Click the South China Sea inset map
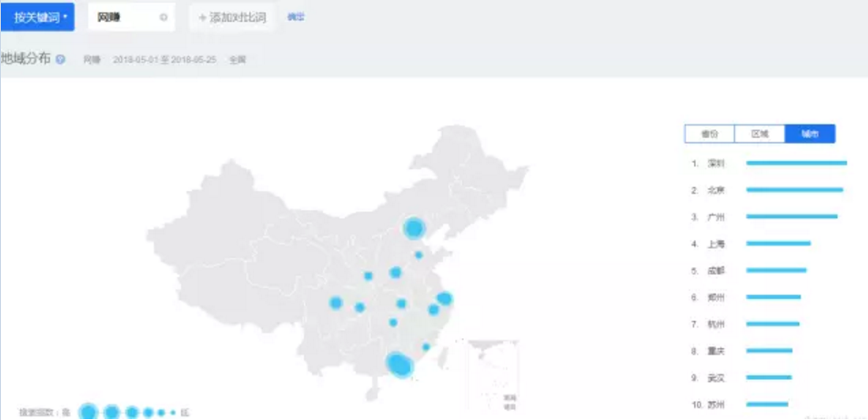 coord(493,375)
